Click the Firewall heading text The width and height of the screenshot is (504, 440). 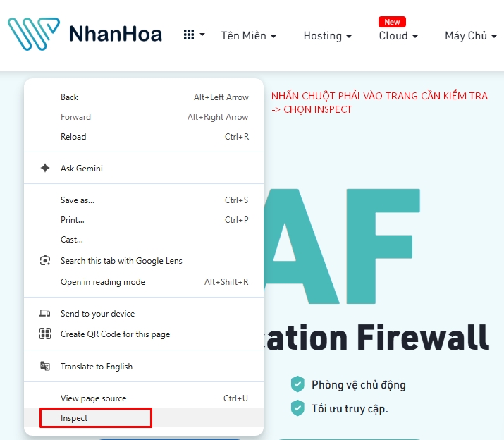(x=423, y=337)
